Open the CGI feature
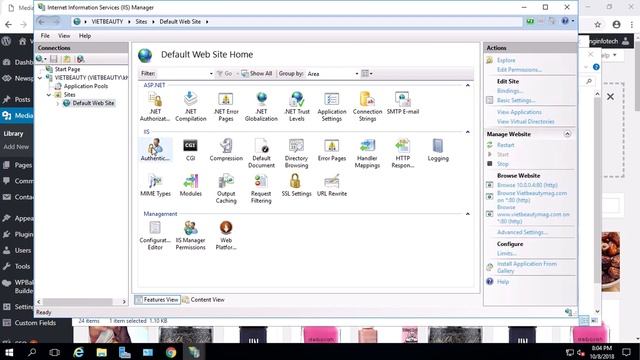This screenshot has width=640, height=360. coord(191,150)
